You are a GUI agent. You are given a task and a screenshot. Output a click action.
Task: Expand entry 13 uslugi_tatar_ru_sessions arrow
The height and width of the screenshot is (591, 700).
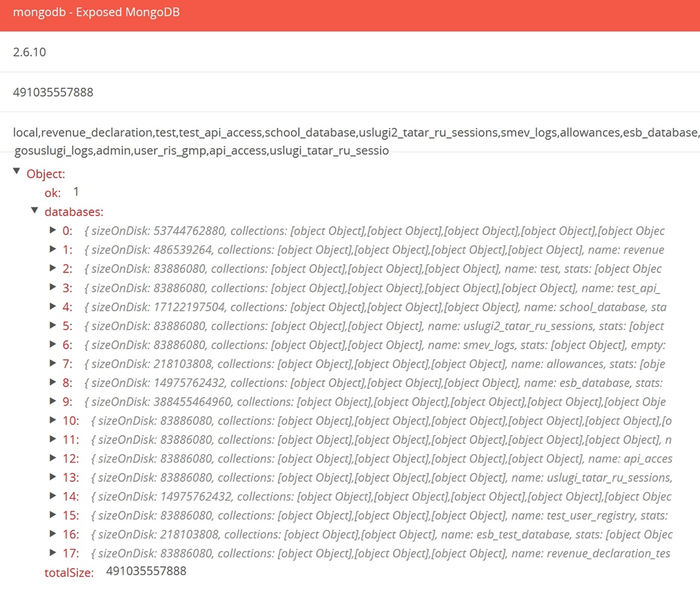[x=53, y=478]
